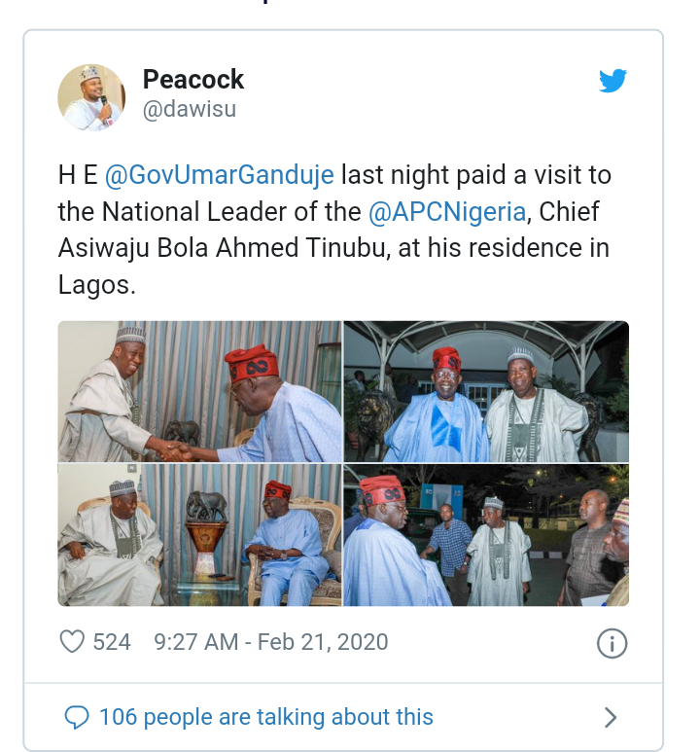Open the Peacock display name link
Viewport: 700px width, 752px height.
193,80
